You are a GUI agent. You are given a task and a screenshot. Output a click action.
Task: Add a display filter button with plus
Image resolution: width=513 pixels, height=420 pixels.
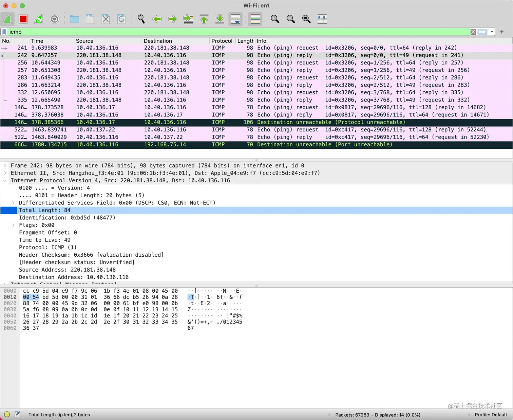502,32
